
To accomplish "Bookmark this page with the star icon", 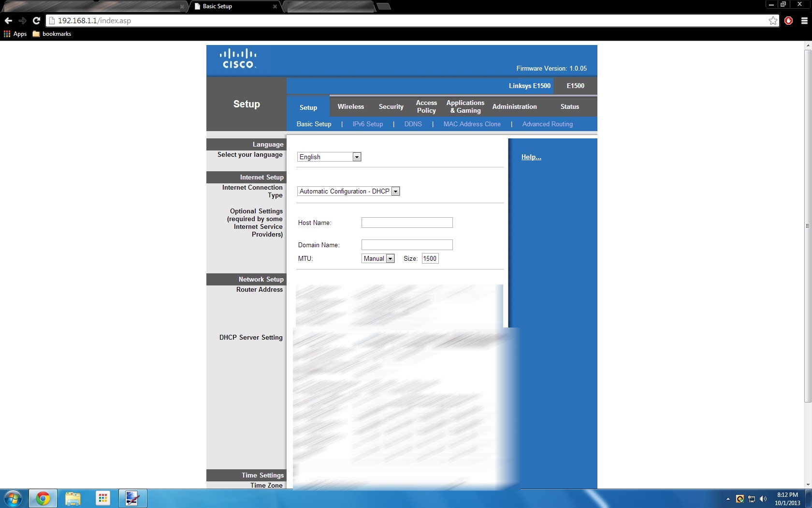I will point(772,21).
